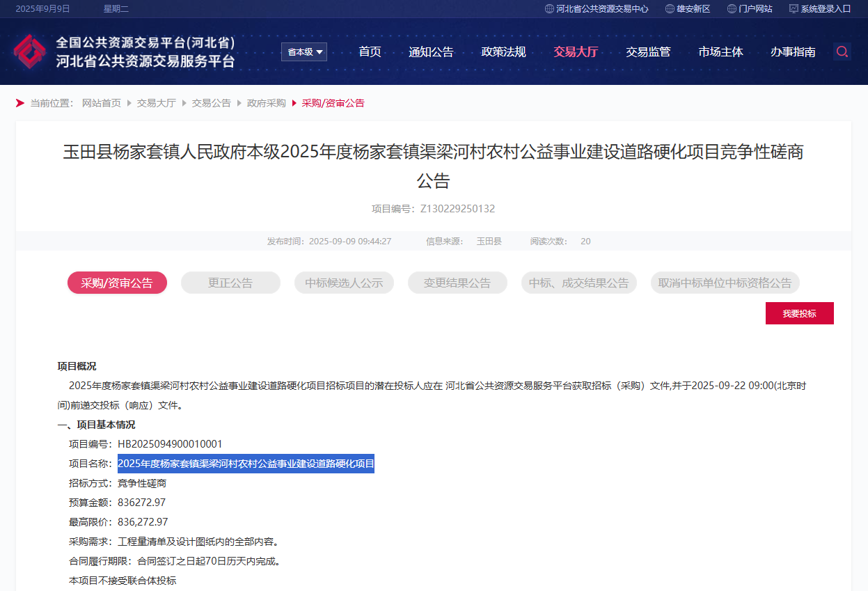Click the 项目概况 heading
This screenshot has width=868, height=591.
tap(77, 366)
